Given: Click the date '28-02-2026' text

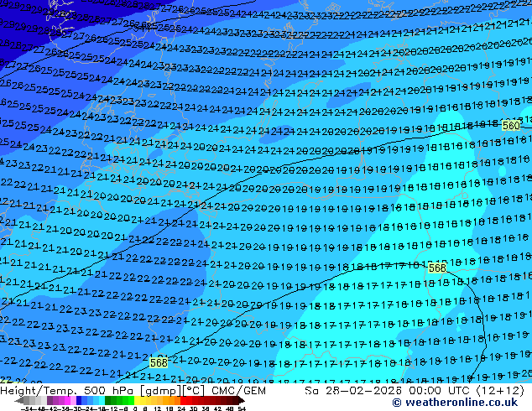Looking at the screenshot, I should point(363,391).
